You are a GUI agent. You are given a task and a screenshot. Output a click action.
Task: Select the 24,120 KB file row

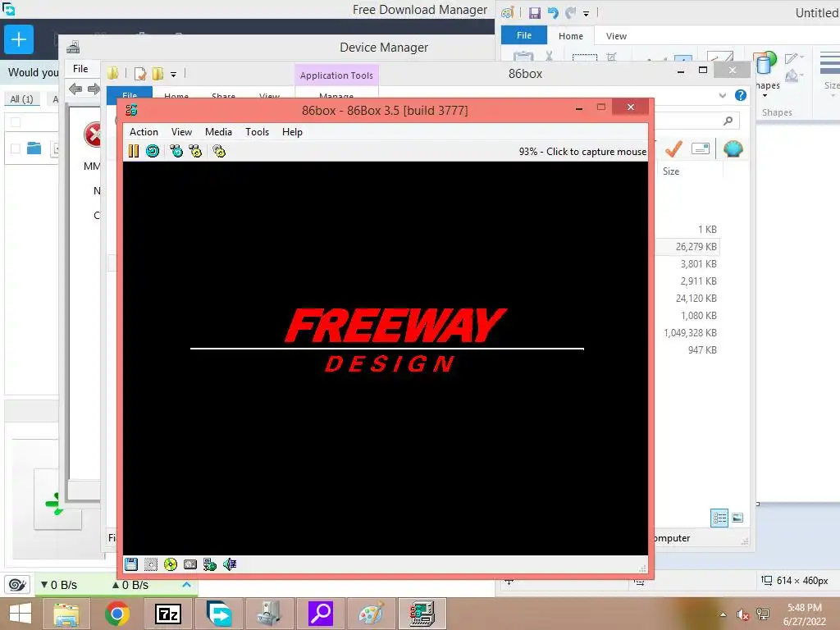[x=689, y=299]
